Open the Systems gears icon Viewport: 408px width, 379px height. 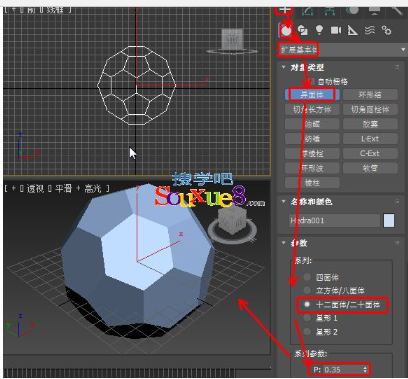(x=386, y=30)
